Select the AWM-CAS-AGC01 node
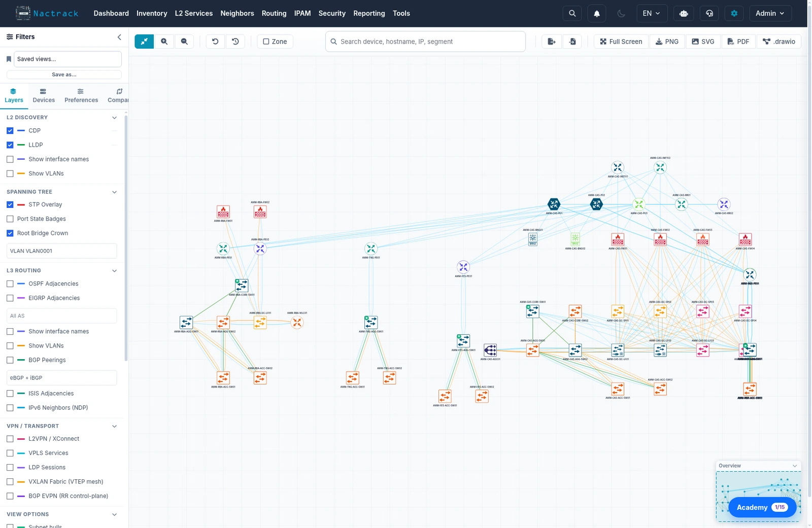This screenshot has width=812, height=528. tap(490, 350)
